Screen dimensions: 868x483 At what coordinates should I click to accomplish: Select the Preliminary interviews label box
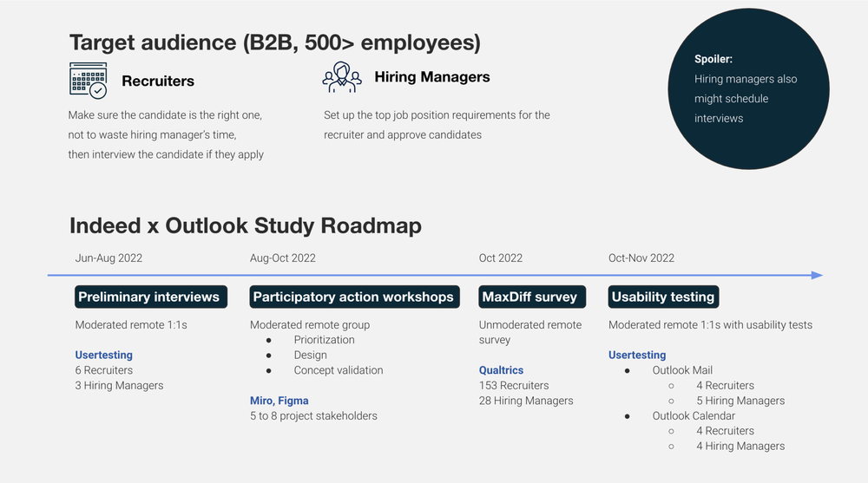tap(151, 297)
